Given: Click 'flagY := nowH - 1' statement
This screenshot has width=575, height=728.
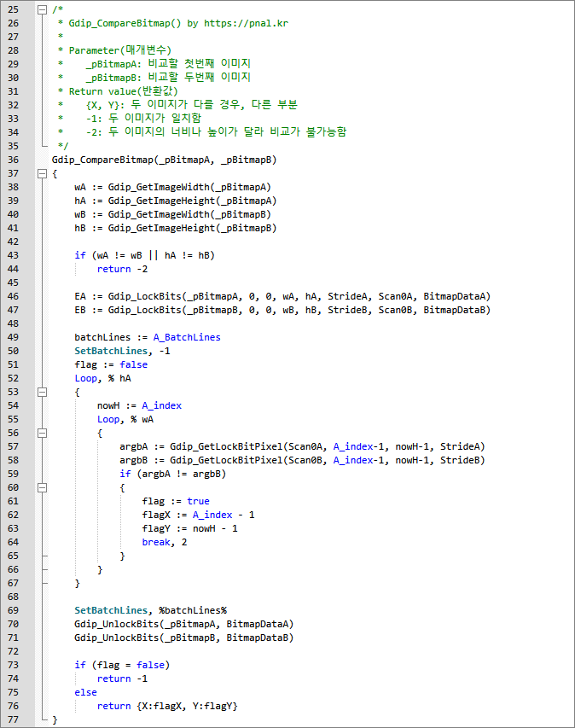Looking at the screenshot, I should coord(189,528).
